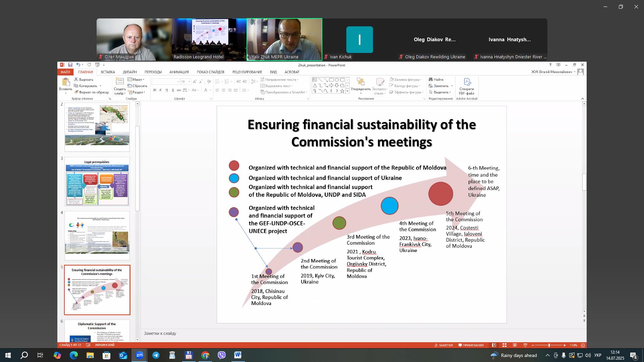Switch to АНИМАЦИЯ tab
Image resolution: width=644 pixels, height=362 pixels.
point(179,72)
